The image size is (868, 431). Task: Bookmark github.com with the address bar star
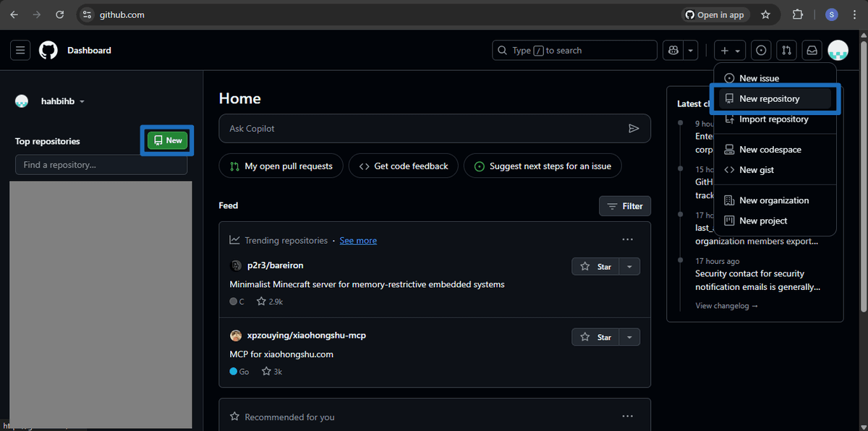(x=765, y=14)
